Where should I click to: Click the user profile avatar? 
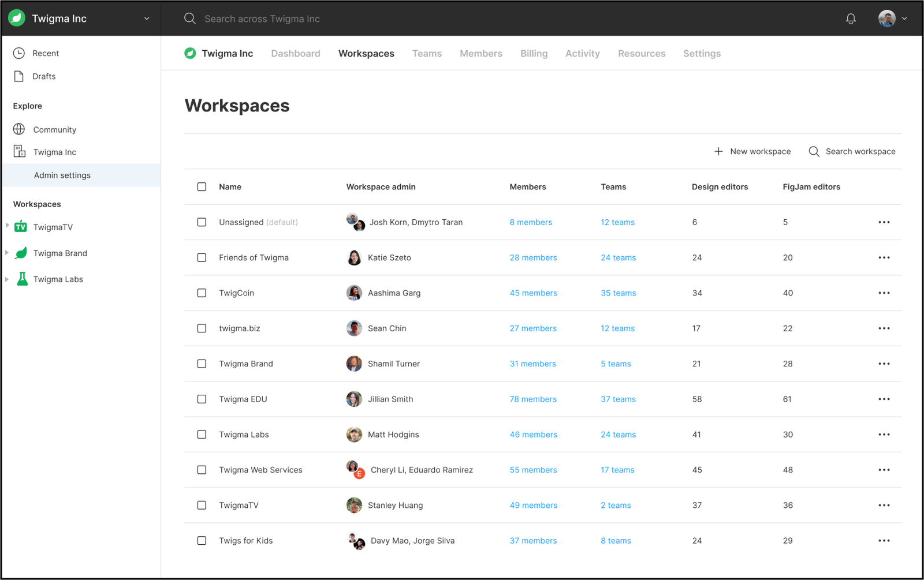[x=887, y=18]
